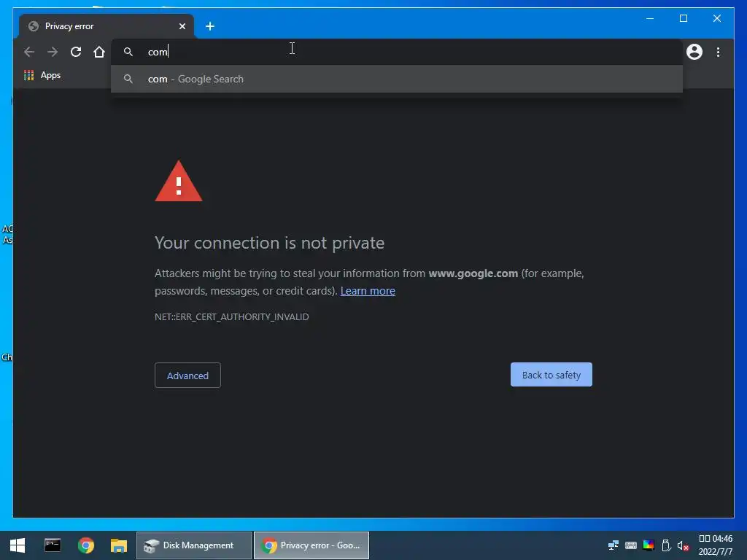
Task: Close the Privacy error tab
Action: click(x=182, y=26)
